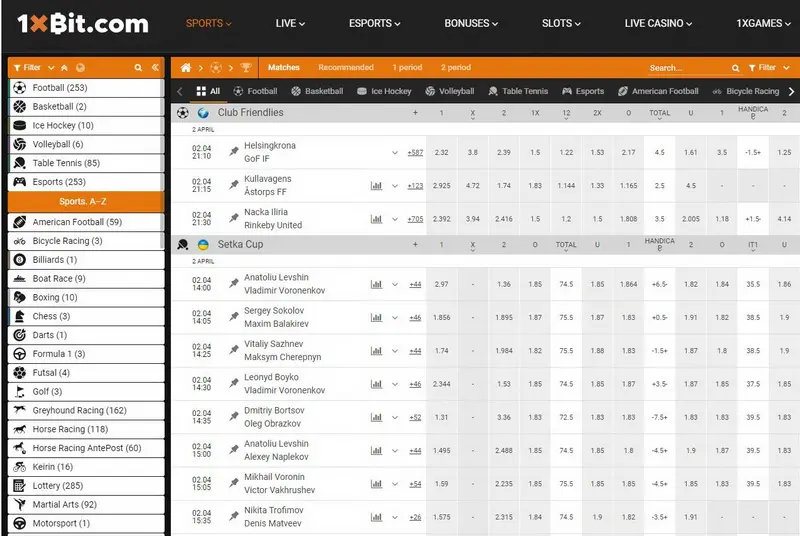Pin the Vitaliy Sazhnev vs Maksym Cherepnyn match
The width and height of the screenshot is (800, 536).
234,350
